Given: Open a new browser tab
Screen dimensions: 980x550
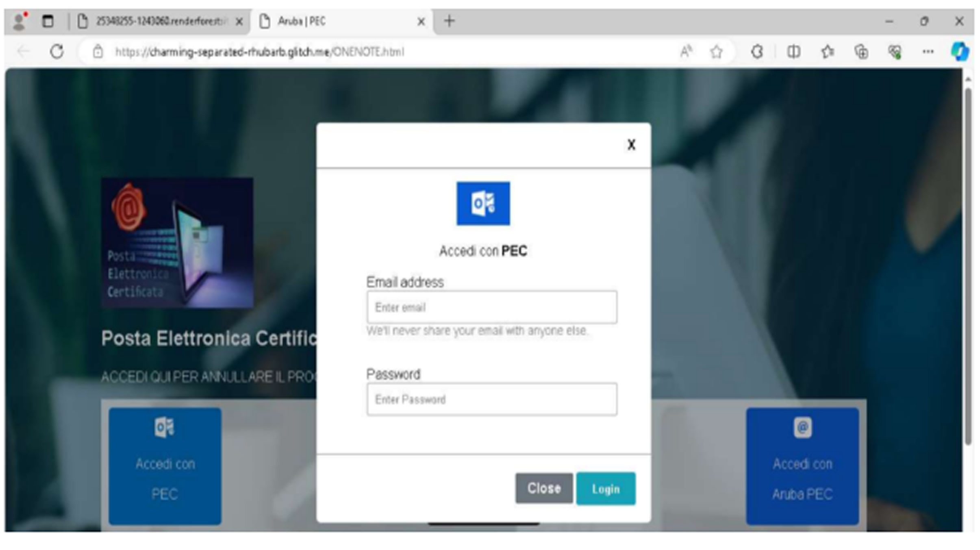Looking at the screenshot, I should (x=449, y=21).
